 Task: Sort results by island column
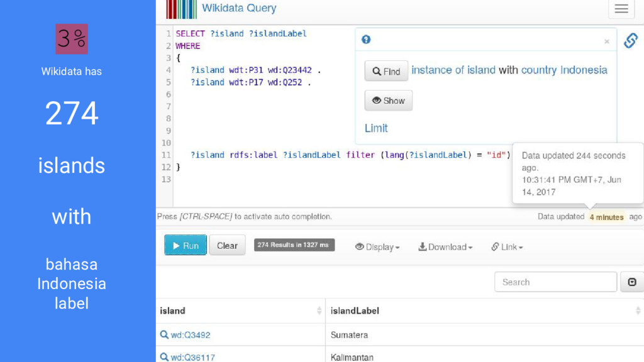pyautogui.click(x=241, y=310)
